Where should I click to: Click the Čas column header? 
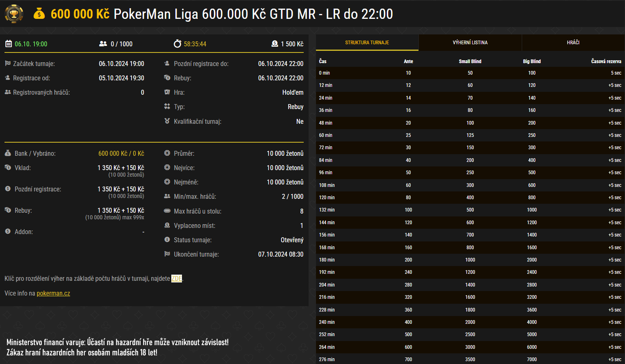[x=323, y=61]
